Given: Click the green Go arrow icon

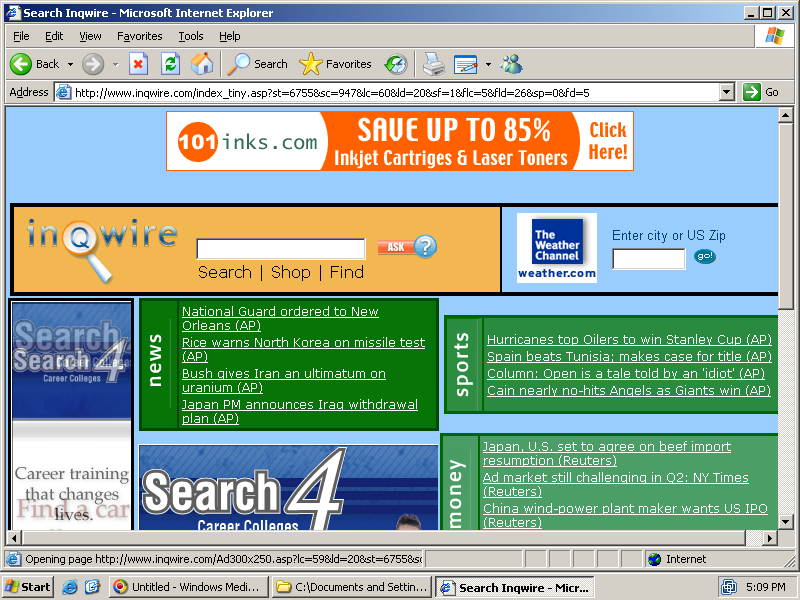Looking at the screenshot, I should point(752,92).
